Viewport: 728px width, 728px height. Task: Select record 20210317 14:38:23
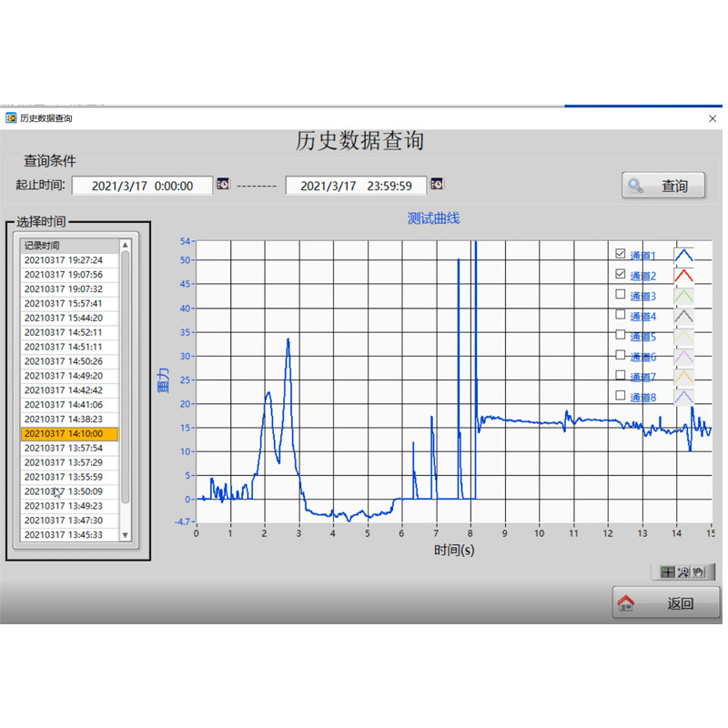pyautogui.click(x=70, y=419)
